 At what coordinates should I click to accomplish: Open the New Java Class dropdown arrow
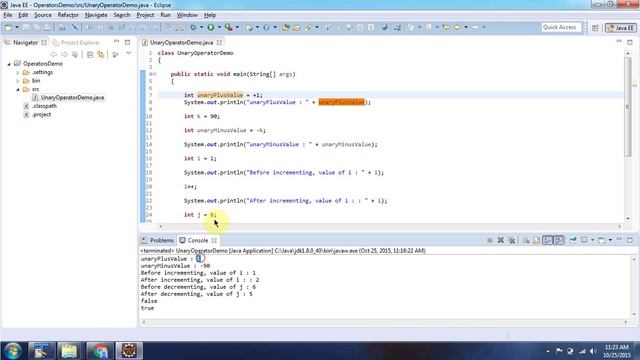275,27
